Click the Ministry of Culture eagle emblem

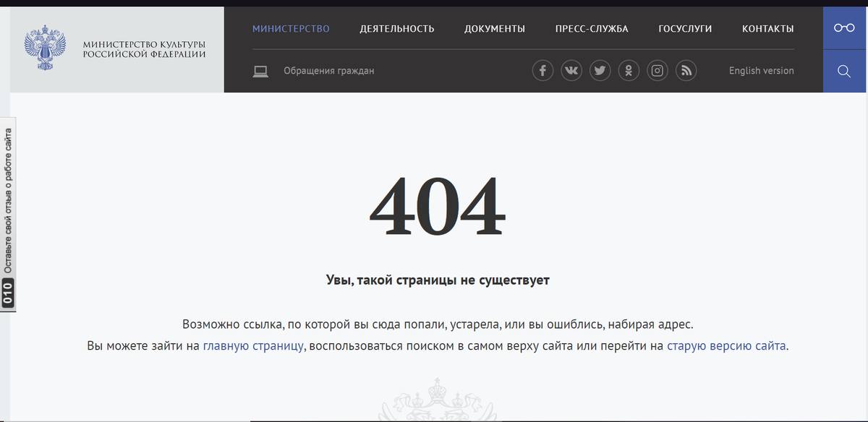(x=46, y=49)
